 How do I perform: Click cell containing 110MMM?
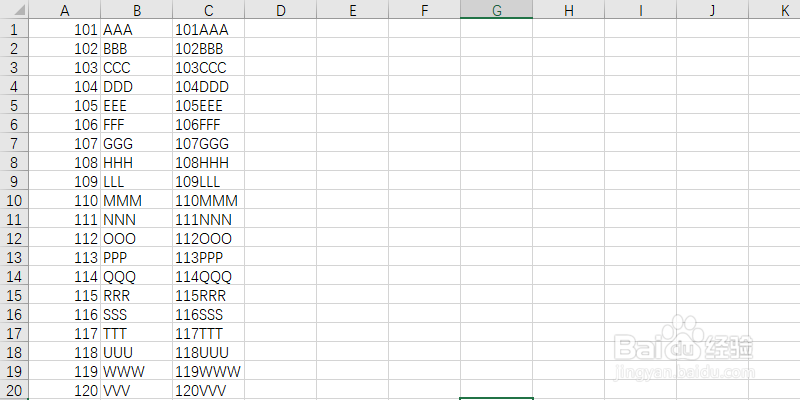pyautogui.click(x=209, y=199)
